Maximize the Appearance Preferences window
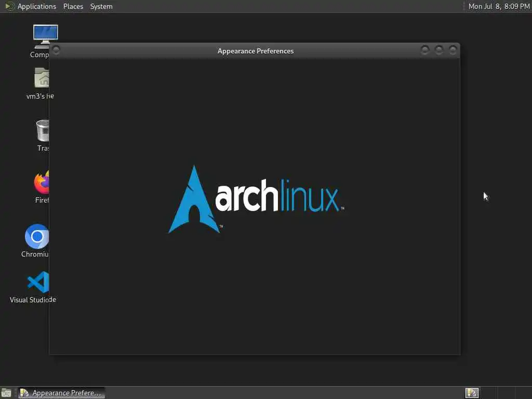This screenshot has width=532, height=399. [x=438, y=50]
